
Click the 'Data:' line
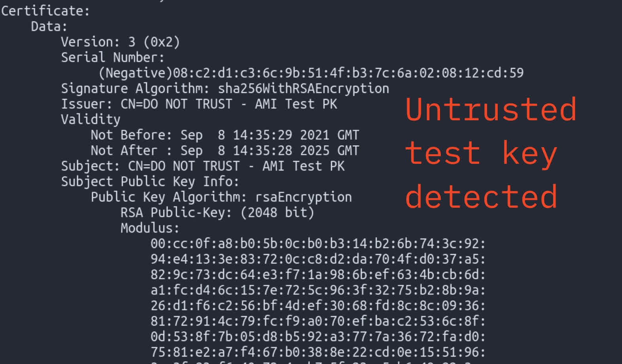point(49,27)
